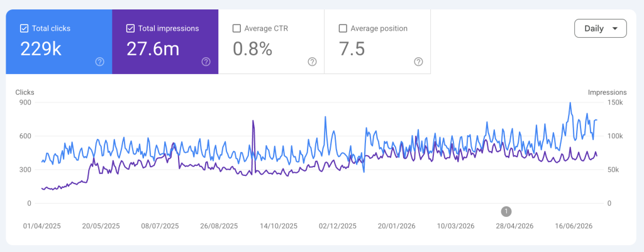Uncheck the Total clicks checkbox
The height and width of the screenshot is (252, 644).
coord(25,28)
